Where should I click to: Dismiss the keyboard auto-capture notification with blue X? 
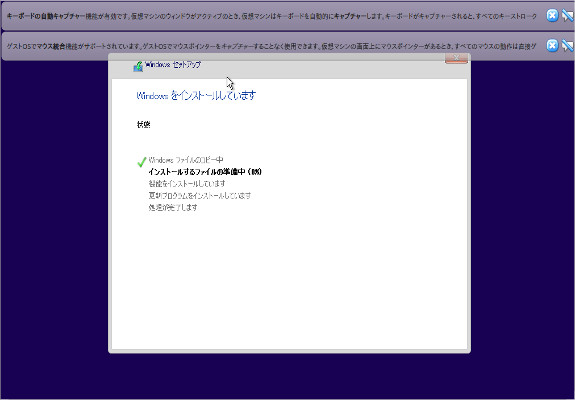coord(552,15)
